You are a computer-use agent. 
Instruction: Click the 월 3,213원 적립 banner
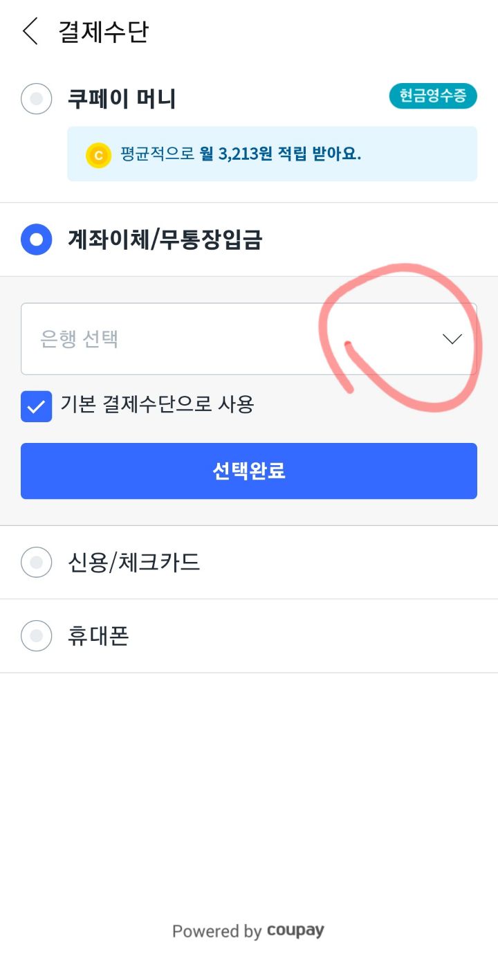272,154
